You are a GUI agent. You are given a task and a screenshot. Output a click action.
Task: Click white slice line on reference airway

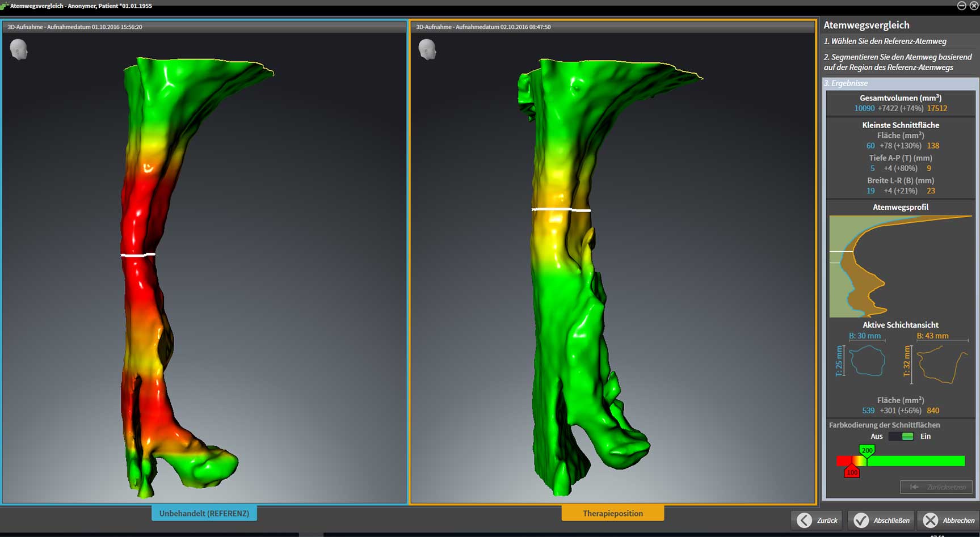[138, 255]
